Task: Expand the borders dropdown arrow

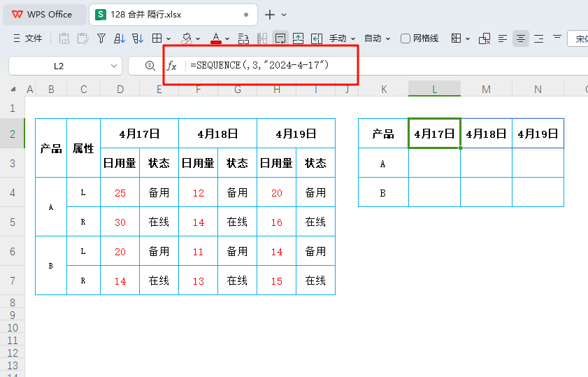Action: [168, 38]
